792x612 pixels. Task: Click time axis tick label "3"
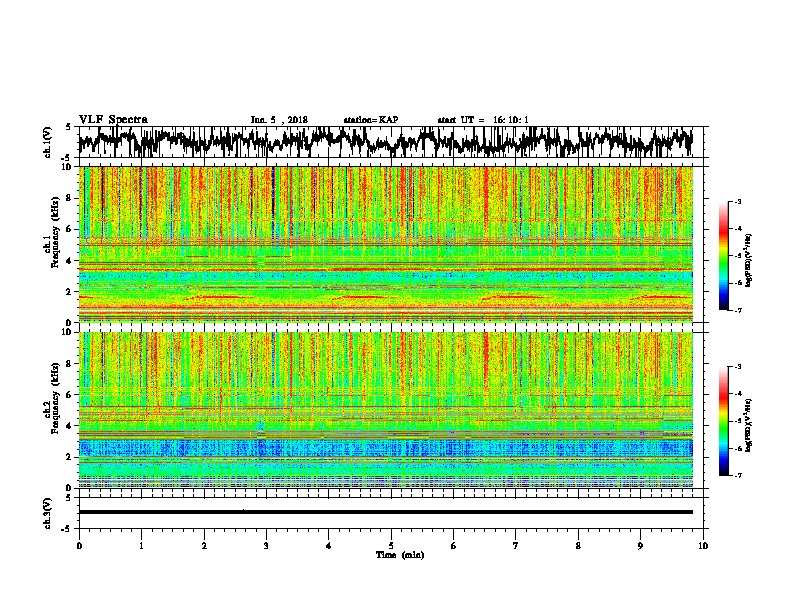[266, 546]
